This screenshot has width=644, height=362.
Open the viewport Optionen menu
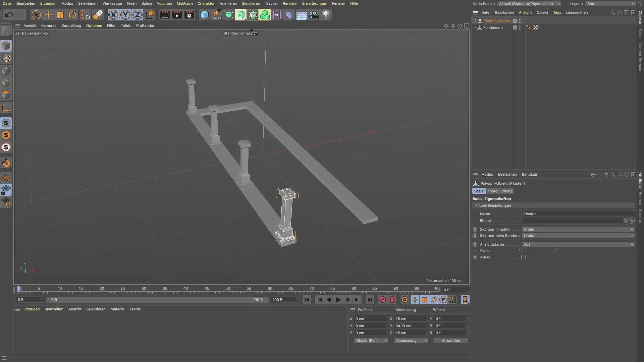(94, 25)
